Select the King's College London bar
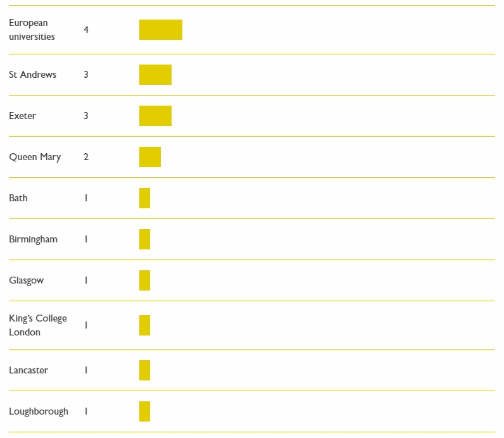Image resolution: width=504 pixels, height=438 pixels. click(144, 325)
